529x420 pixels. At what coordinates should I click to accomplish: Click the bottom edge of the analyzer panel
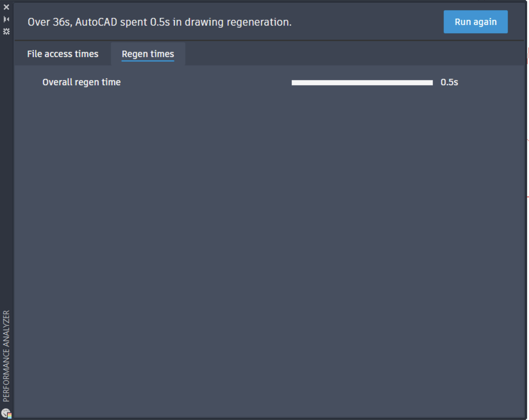269,418
